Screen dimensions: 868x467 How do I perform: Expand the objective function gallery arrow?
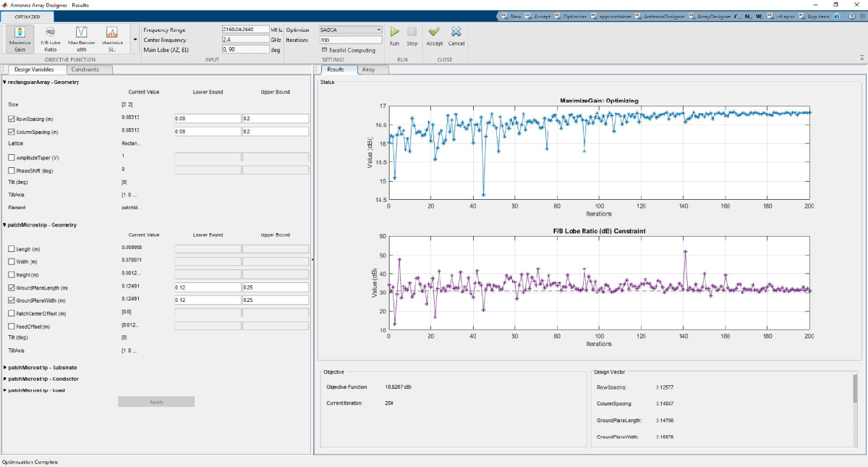point(135,39)
